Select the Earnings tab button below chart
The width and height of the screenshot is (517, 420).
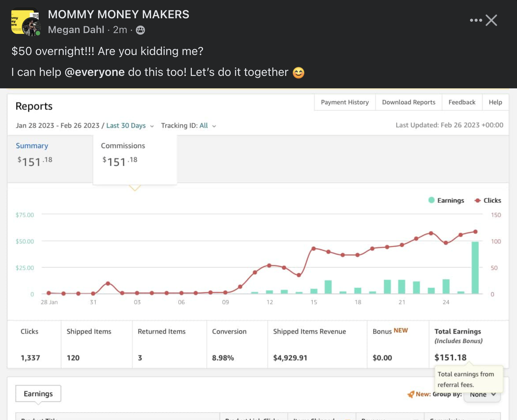click(38, 394)
